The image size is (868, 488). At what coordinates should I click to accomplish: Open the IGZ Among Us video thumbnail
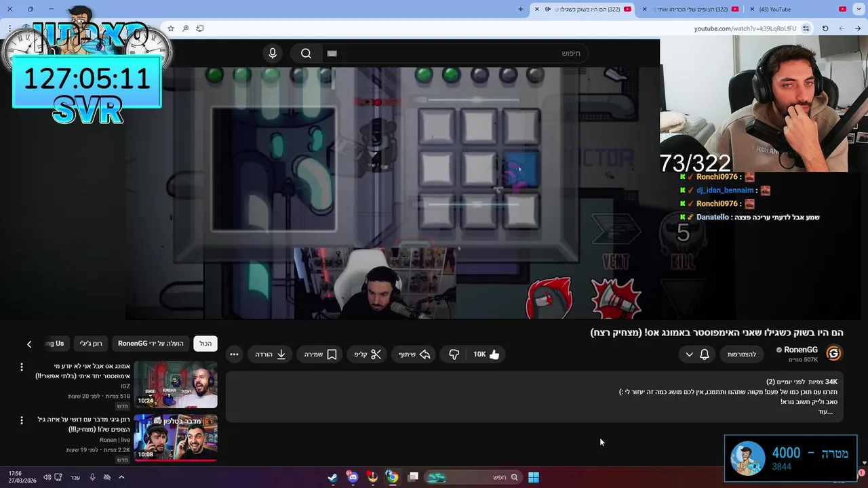click(176, 384)
